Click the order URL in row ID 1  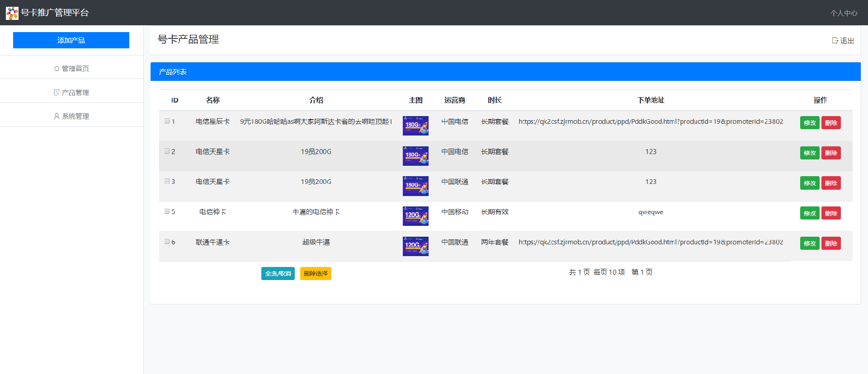tap(651, 122)
